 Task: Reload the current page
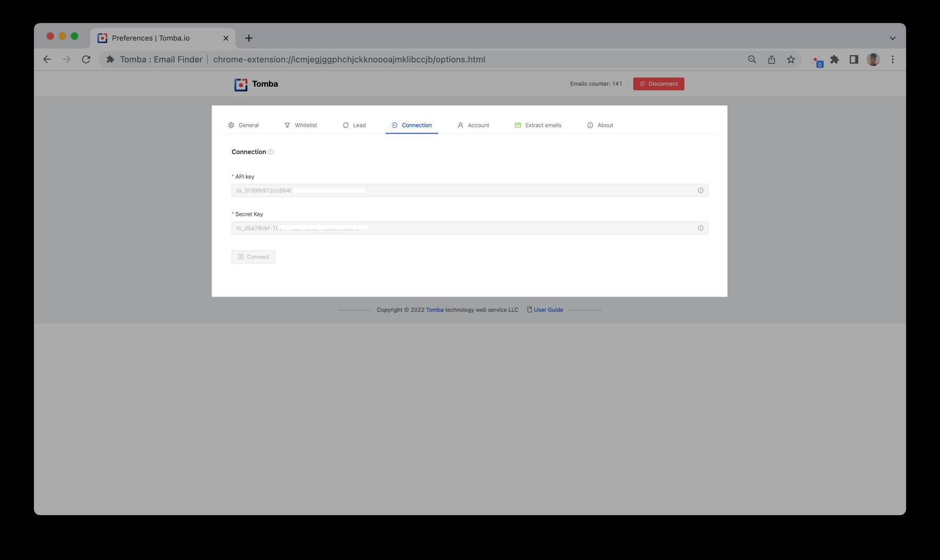[x=86, y=59]
